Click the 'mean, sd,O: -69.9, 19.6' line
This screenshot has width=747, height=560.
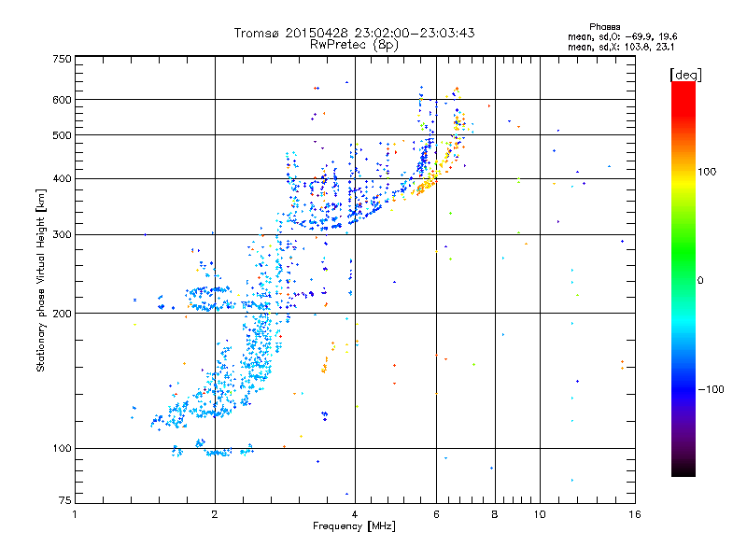pyautogui.click(x=622, y=36)
